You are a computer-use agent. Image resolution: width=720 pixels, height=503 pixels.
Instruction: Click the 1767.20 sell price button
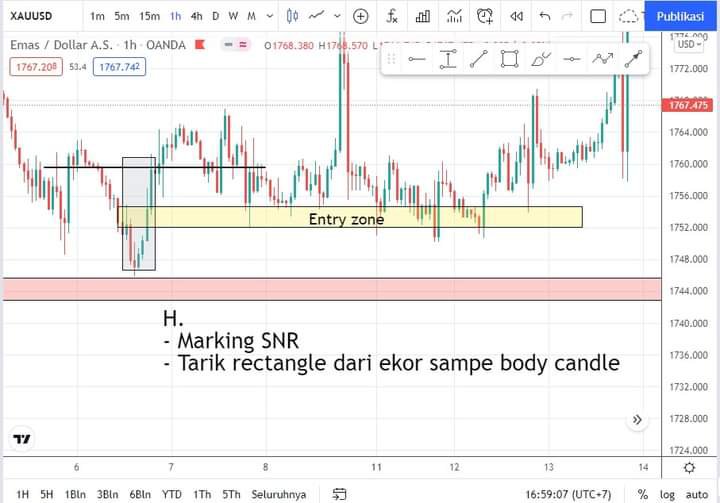34,66
